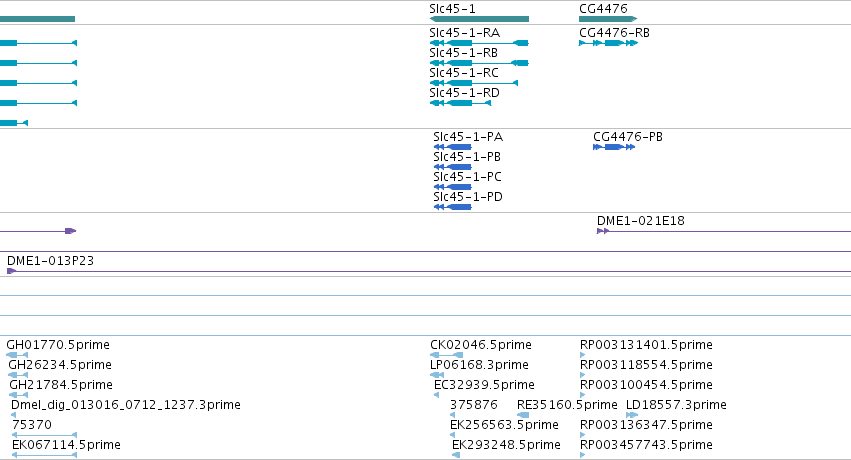Click the Slc45-1-PC label

(x=467, y=177)
